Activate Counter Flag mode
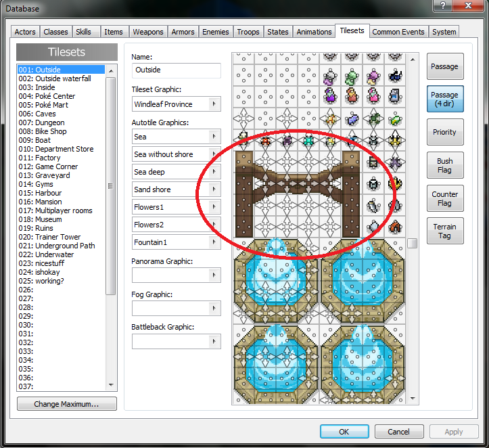489x448 pixels. 445,198
